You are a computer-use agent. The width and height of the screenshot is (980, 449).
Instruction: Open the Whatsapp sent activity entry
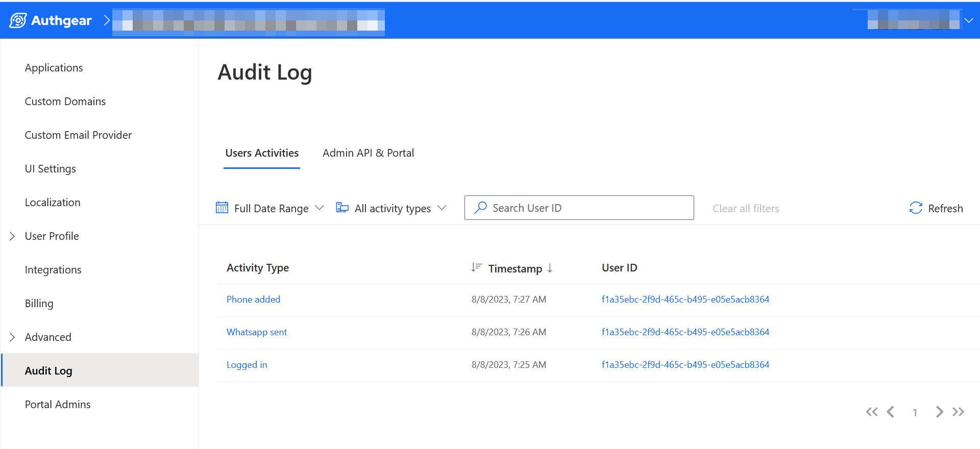coord(257,332)
